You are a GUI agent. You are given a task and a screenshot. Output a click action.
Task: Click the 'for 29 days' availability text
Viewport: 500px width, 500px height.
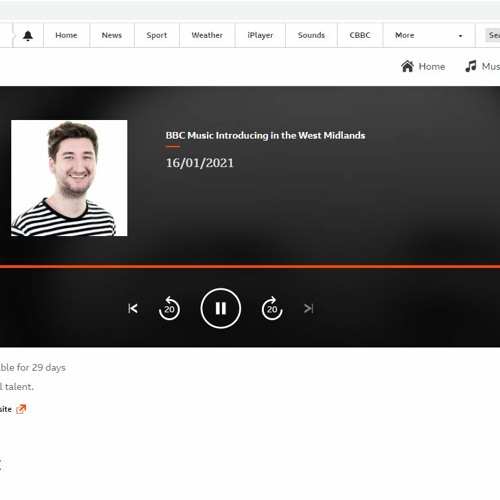click(x=41, y=367)
